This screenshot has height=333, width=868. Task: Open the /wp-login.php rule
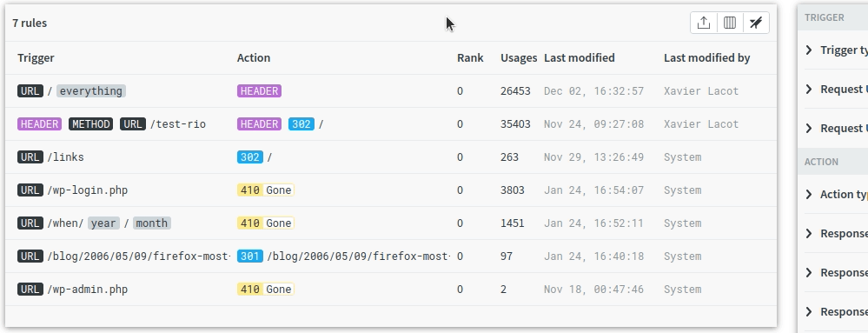tap(88, 190)
